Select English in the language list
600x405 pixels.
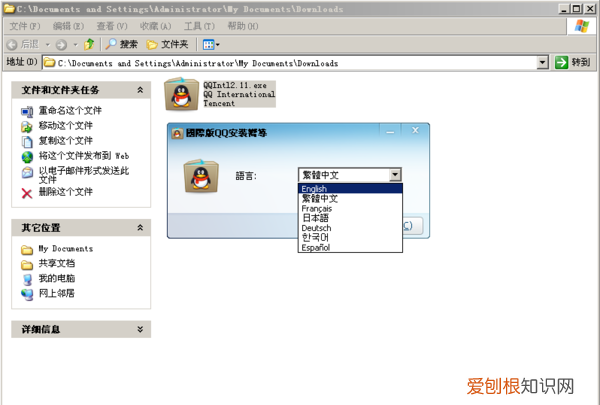click(350, 188)
